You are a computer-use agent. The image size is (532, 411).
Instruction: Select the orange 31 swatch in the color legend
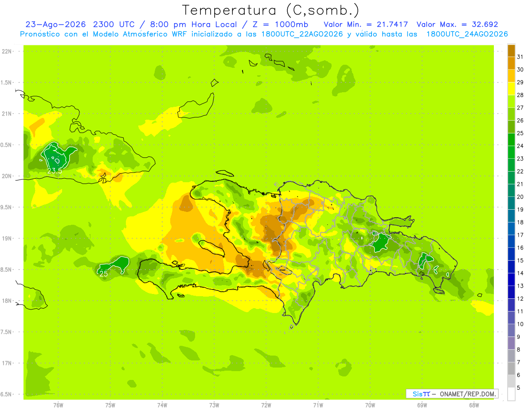[x=511, y=51]
